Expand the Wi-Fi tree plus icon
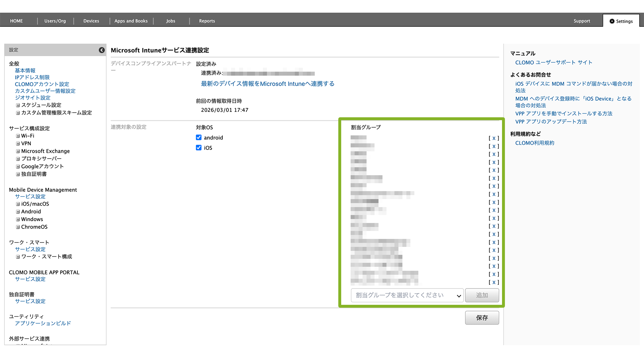The width and height of the screenshot is (644, 362). coord(18,136)
